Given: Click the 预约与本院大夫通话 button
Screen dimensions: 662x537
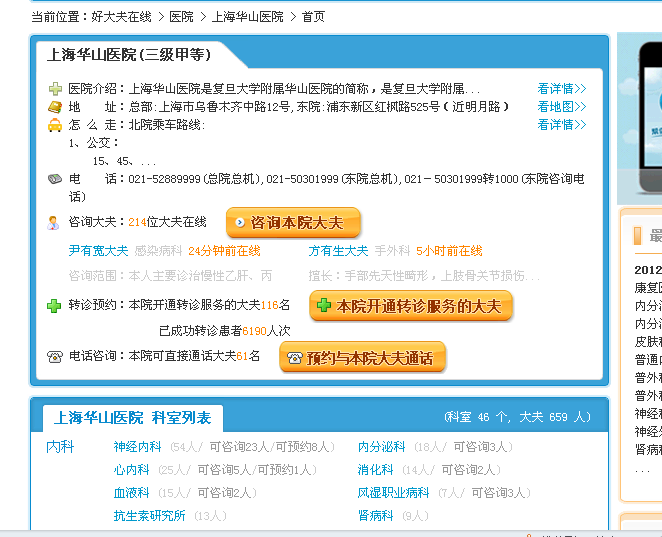Looking at the screenshot, I should coord(363,358).
